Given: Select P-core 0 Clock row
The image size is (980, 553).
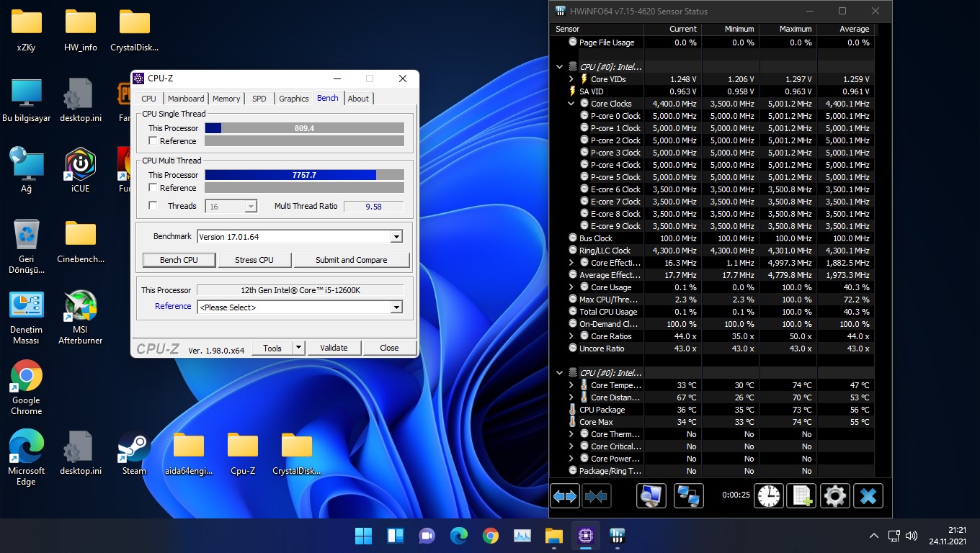Looking at the screenshot, I should point(711,116).
